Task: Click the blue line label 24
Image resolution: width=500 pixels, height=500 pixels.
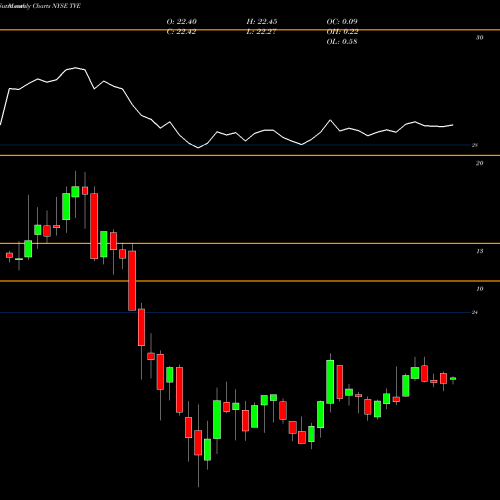Action: point(475,312)
